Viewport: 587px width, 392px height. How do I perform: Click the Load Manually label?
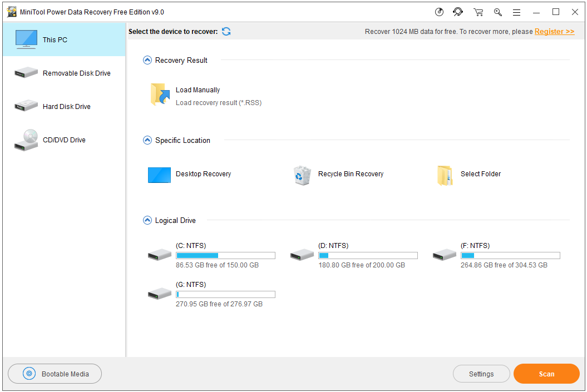pyautogui.click(x=198, y=90)
